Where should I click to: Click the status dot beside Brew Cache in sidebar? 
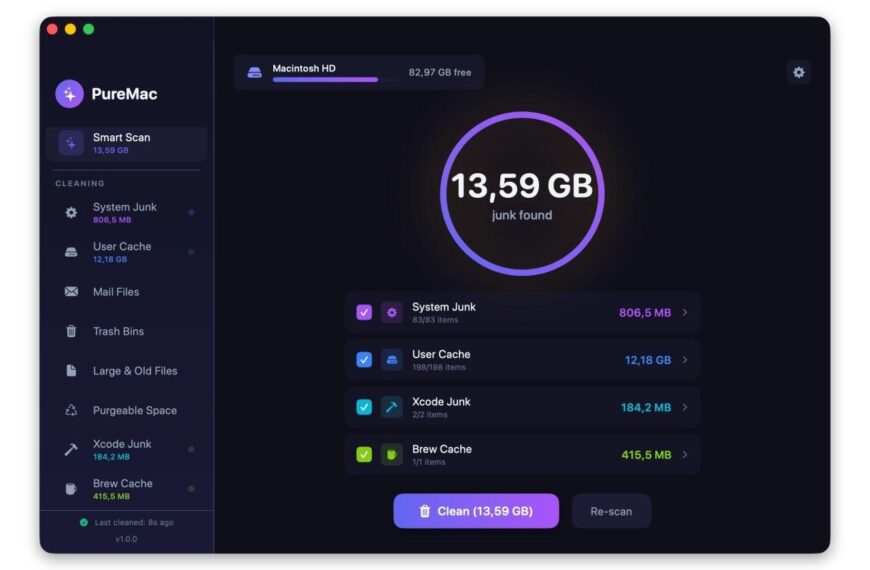point(191,489)
